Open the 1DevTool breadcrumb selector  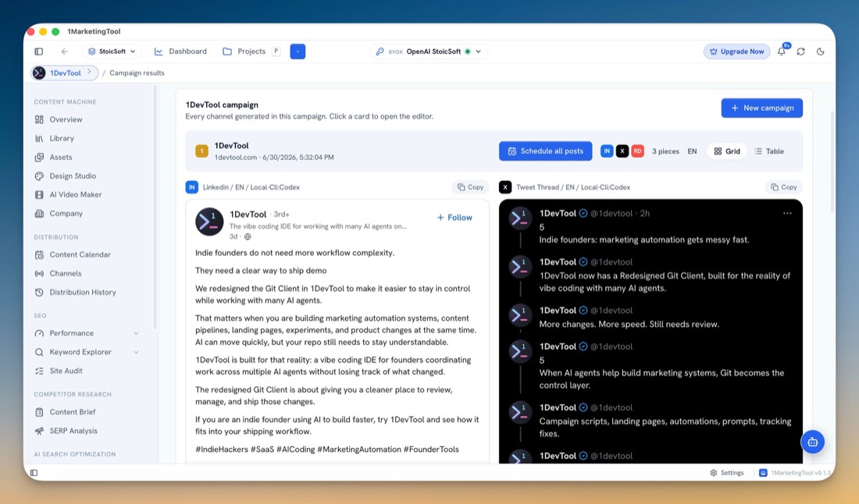(x=65, y=73)
